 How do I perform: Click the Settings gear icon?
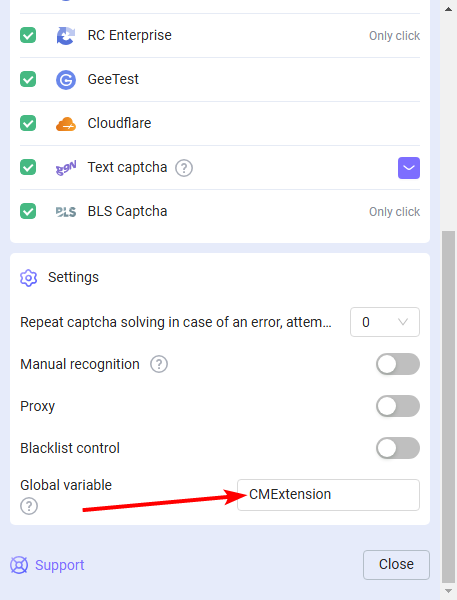(x=28, y=278)
